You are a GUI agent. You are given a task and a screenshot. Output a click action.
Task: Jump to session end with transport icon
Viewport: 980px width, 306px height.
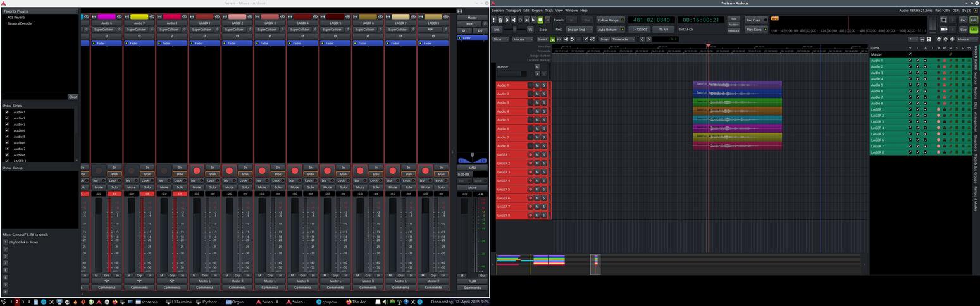pyautogui.click(x=514, y=20)
